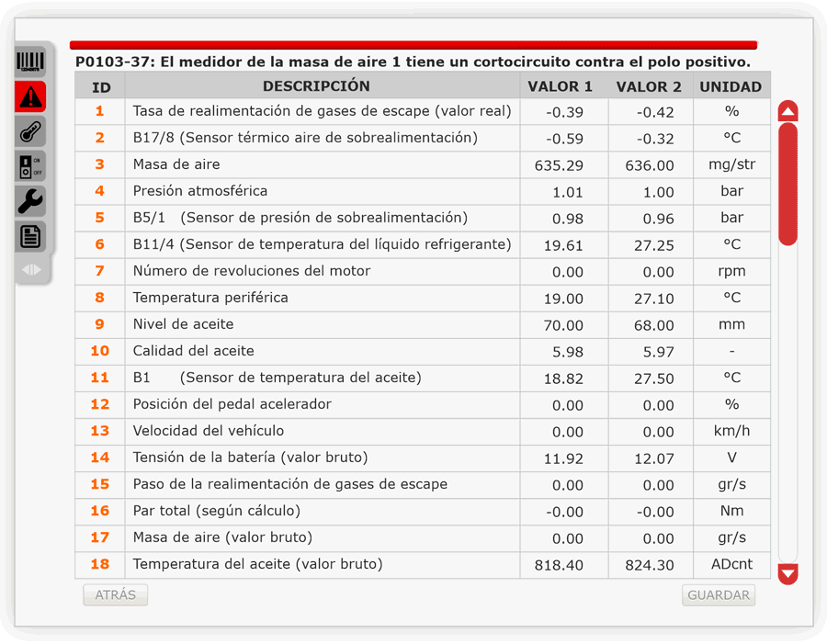Click the VALOR 2 column header
The width and height of the screenshot is (827, 644).
(x=651, y=86)
